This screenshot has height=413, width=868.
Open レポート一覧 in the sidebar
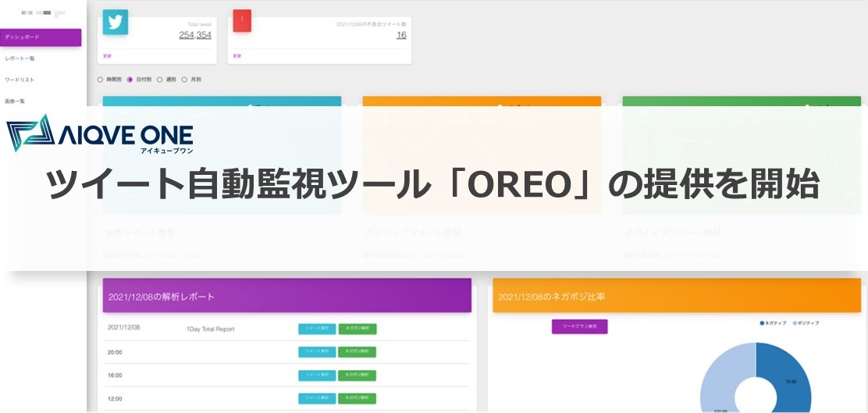[20, 58]
